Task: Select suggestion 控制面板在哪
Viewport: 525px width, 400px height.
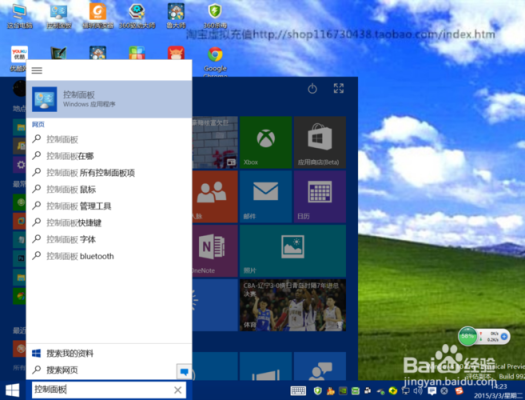Action: (x=70, y=156)
